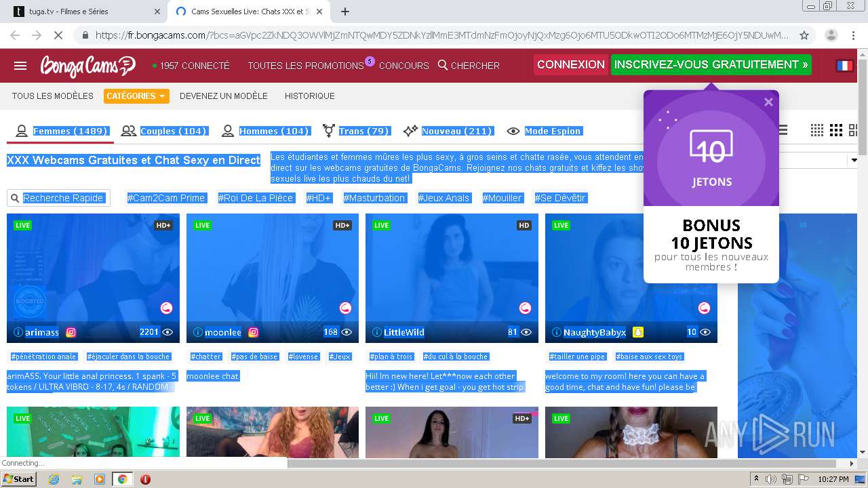Viewport: 868px width, 488px height.
Task: Open the LittleWild live thumbnail
Action: 452,278
